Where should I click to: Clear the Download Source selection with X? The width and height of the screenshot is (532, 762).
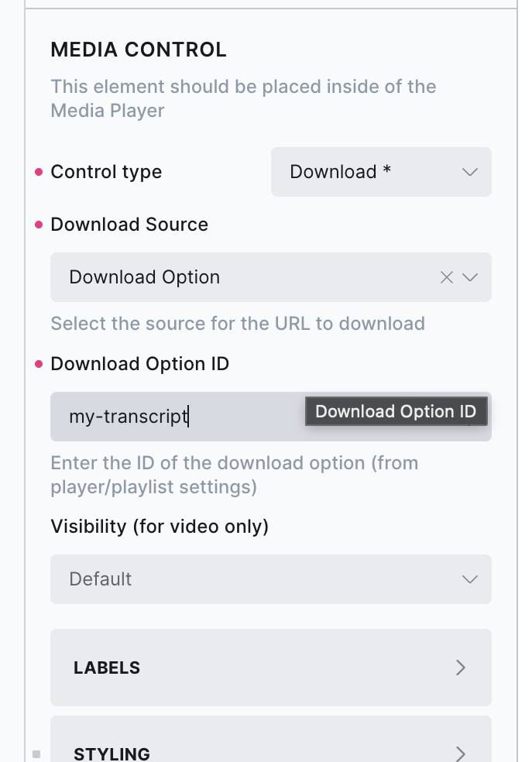click(x=446, y=277)
